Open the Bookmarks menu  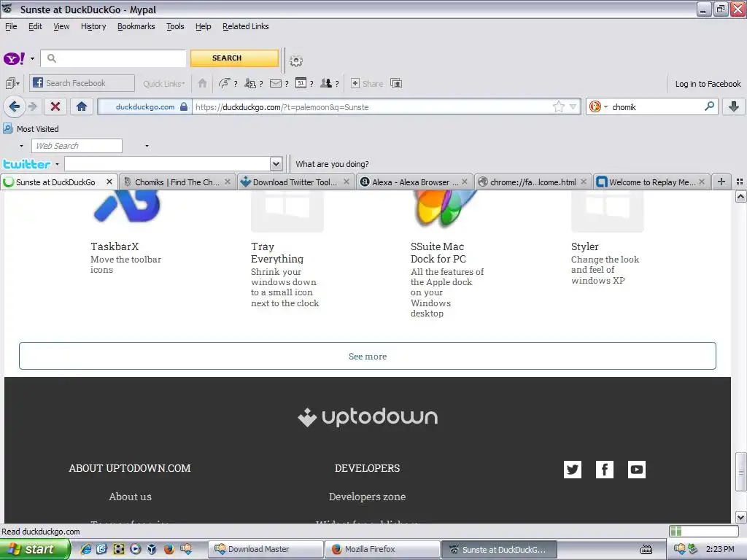136,27
